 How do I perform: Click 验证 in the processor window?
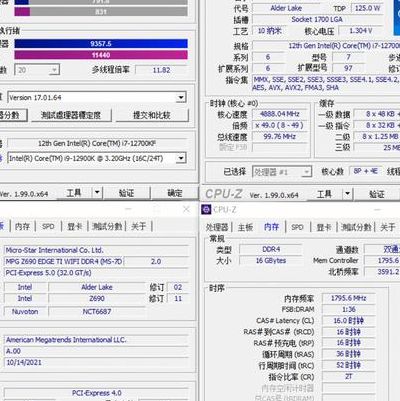[377, 194]
